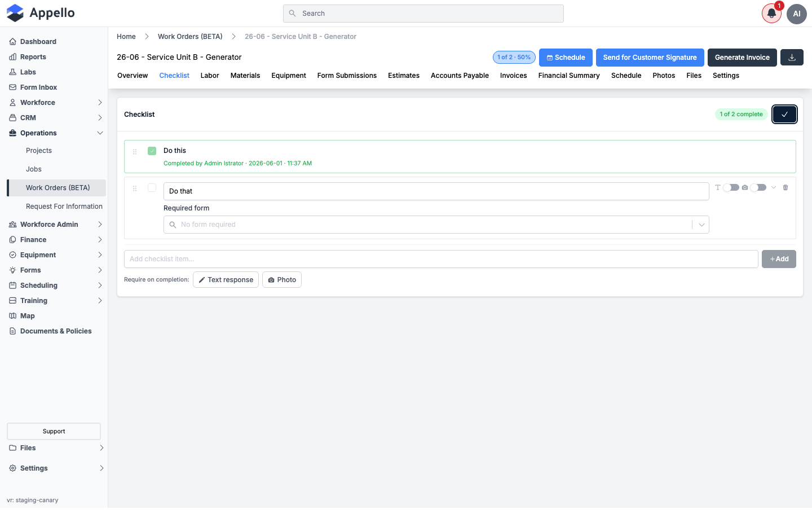The image size is (812, 518).
Task: Grab the drag handle of 'Do that'
Action: tap(135, 188)
